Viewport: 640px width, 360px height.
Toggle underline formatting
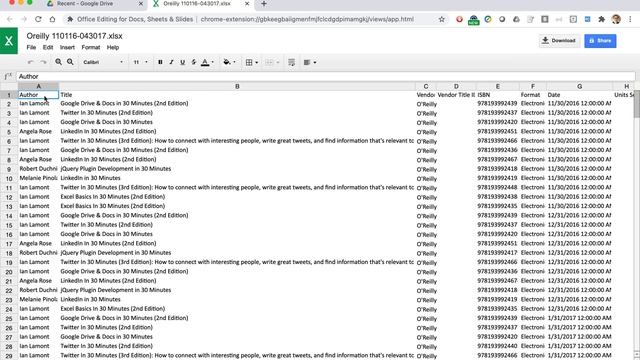(x=182, y=62)
